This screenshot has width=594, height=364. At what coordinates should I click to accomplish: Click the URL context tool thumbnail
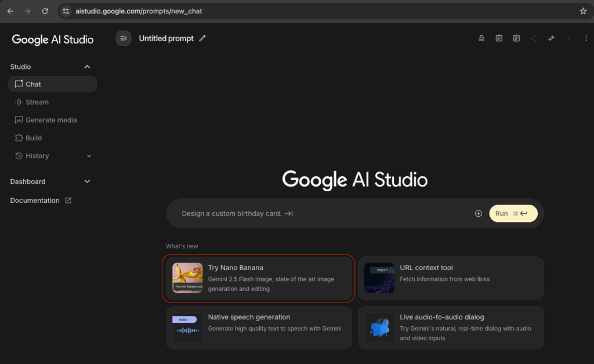[379, 278]
